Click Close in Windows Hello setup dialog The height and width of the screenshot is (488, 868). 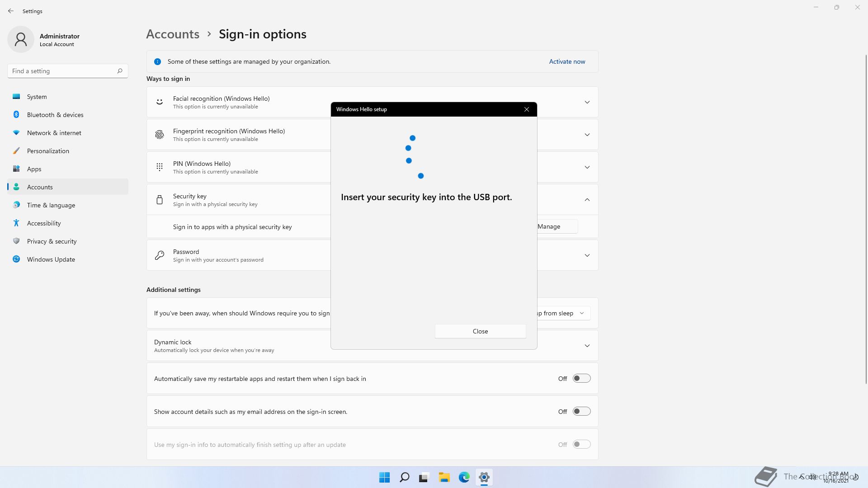[x=480, y=331]
